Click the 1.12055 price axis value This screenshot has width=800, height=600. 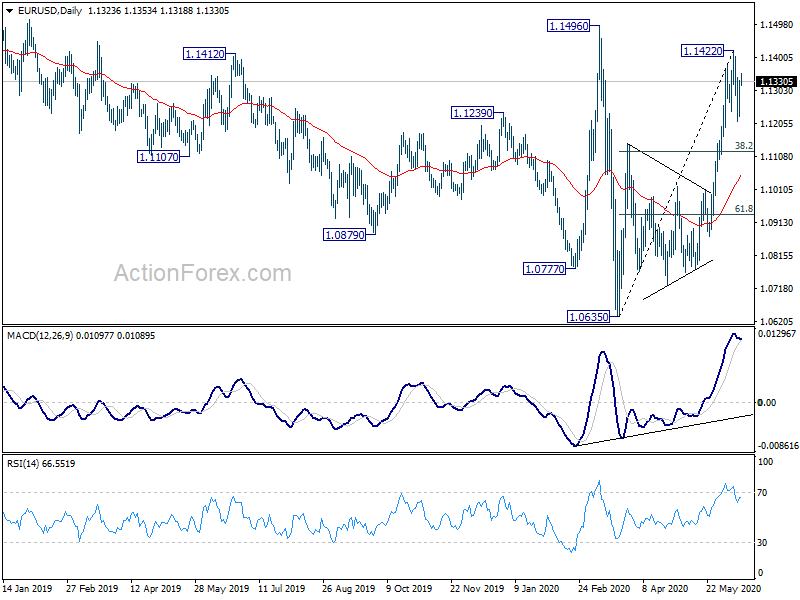tap(777, 123)
